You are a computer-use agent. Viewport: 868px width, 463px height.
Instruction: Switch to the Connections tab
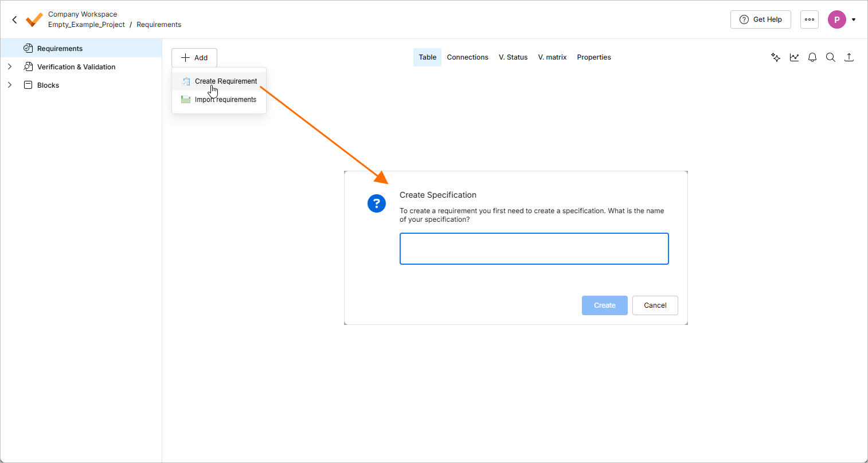pos(467,57)
